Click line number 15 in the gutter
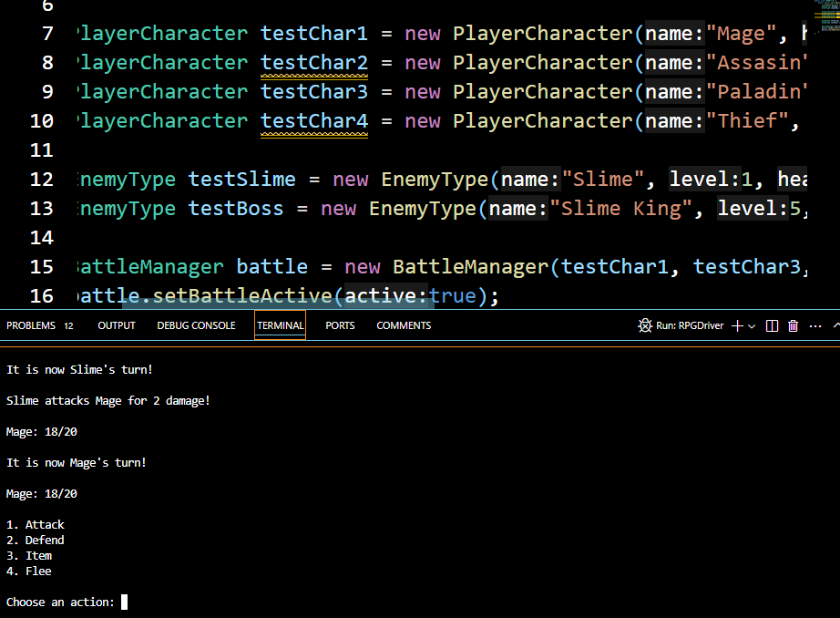Screen dimensions: 840x618 pyautogui.click(x=42, y=267)
